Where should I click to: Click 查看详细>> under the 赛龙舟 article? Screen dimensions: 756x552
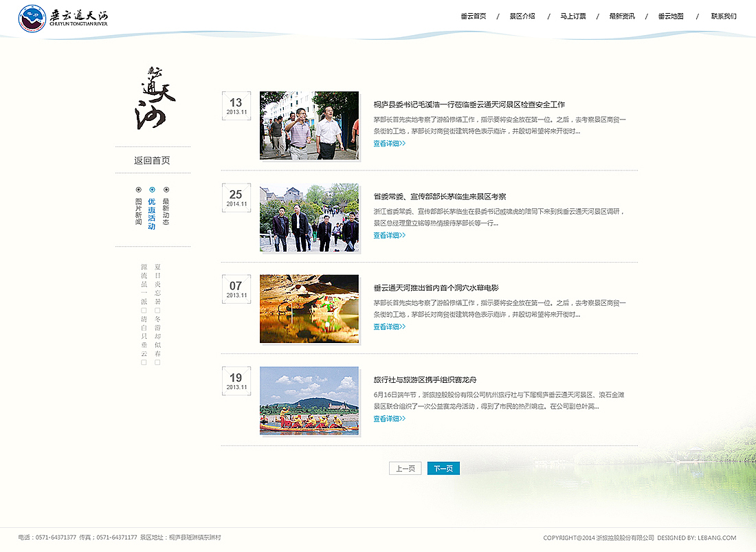390,419
